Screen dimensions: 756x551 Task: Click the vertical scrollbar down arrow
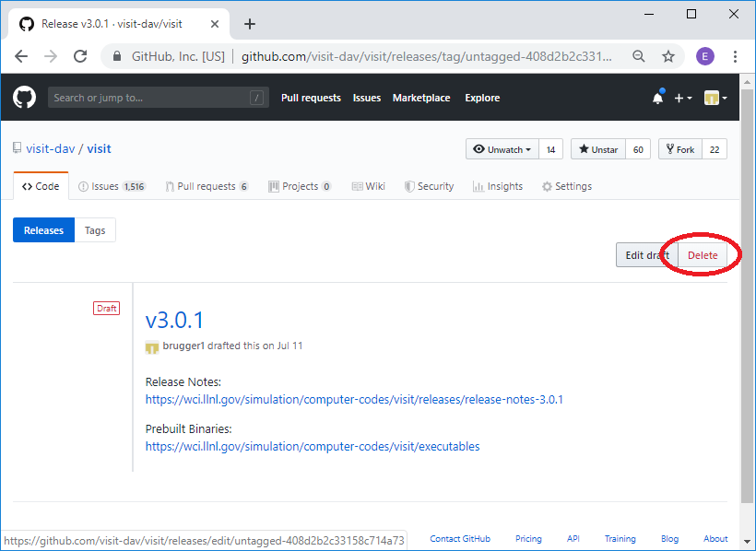point(747,543)
